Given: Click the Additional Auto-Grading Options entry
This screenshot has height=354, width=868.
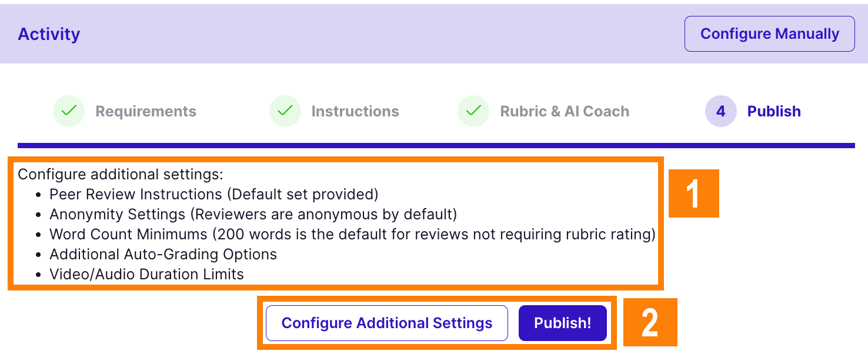Looking at the screenshot, I should (x=163, y=254).
